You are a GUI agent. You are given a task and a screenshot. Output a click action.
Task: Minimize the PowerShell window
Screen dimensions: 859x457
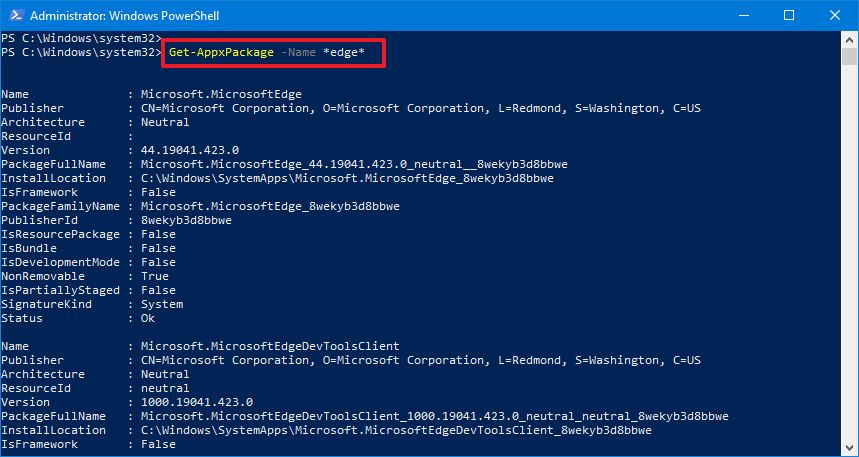tap(741, 16)
